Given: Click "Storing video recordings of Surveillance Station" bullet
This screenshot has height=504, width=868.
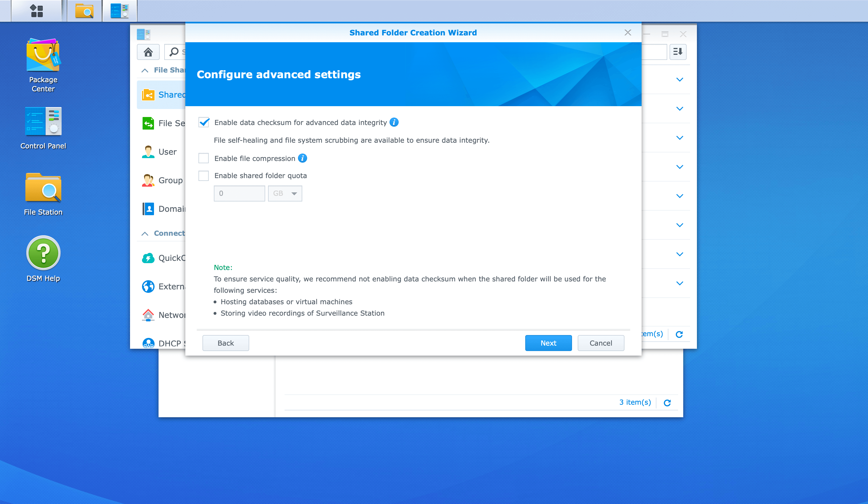Looking at the screenshot, I should pos(303,313).
